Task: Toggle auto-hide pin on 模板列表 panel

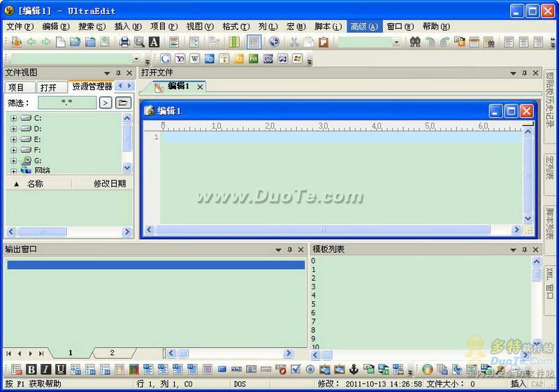Action: [x=525, y=250]
